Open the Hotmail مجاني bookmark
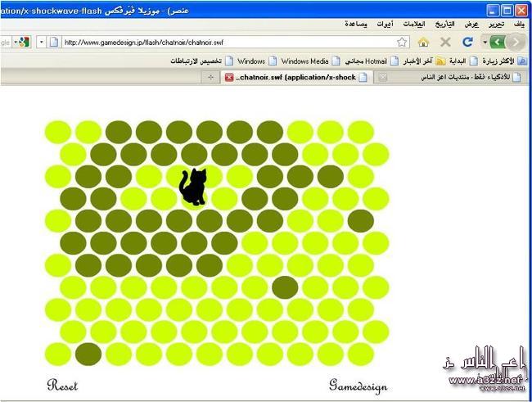This screenshot has width=532, height=402. tap(372, 61)
